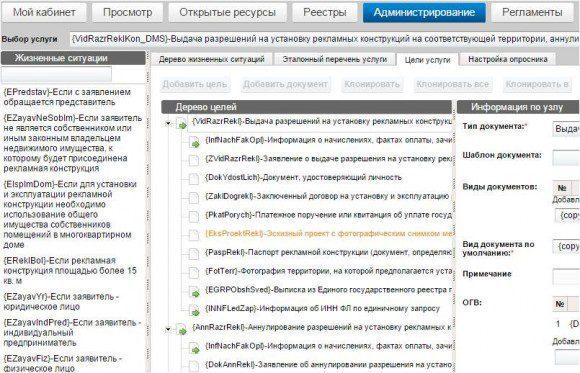Select PkatPorych платежное поручение row
This screenshot has width=580, height=373.
(x=328, y=215)
